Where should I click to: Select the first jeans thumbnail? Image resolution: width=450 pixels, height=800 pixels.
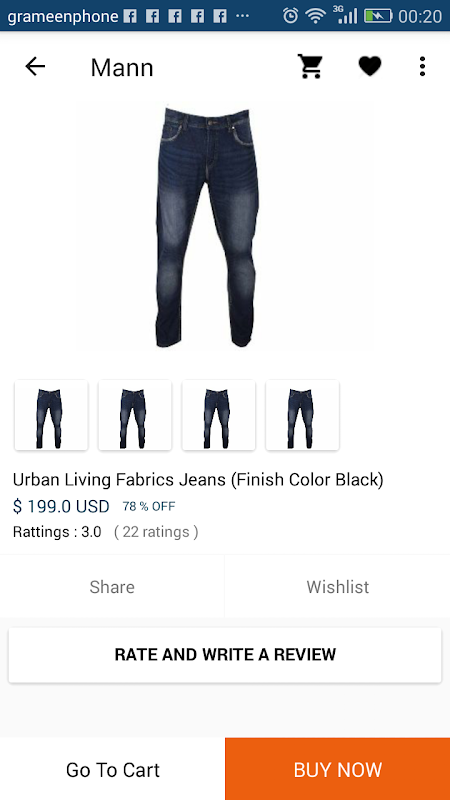click(51, 415)
